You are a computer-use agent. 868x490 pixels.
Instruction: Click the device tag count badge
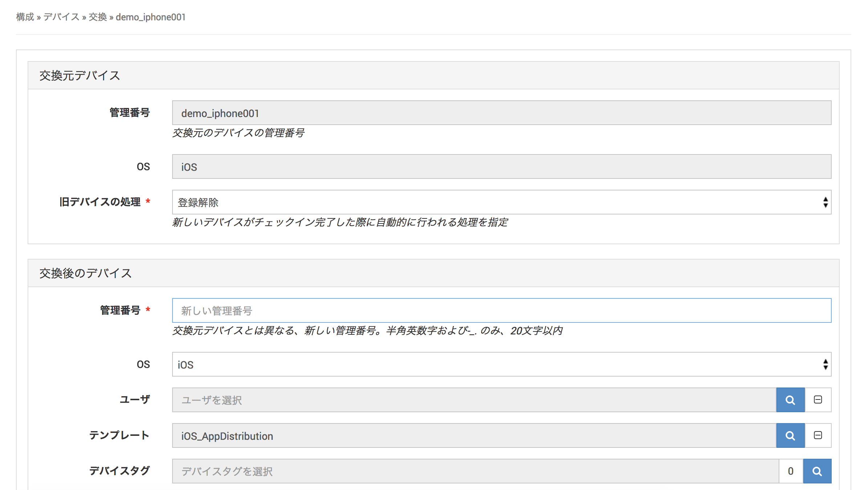pos(791,471)
